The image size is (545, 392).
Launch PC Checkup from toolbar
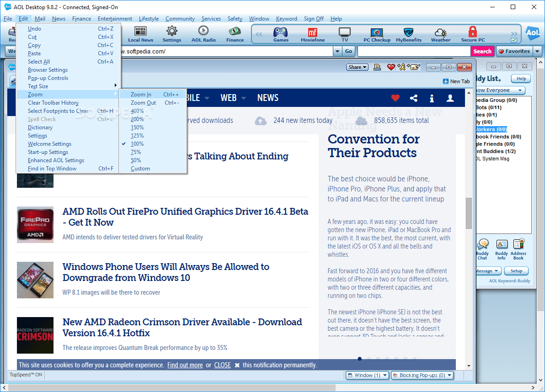tap(377, 34)
